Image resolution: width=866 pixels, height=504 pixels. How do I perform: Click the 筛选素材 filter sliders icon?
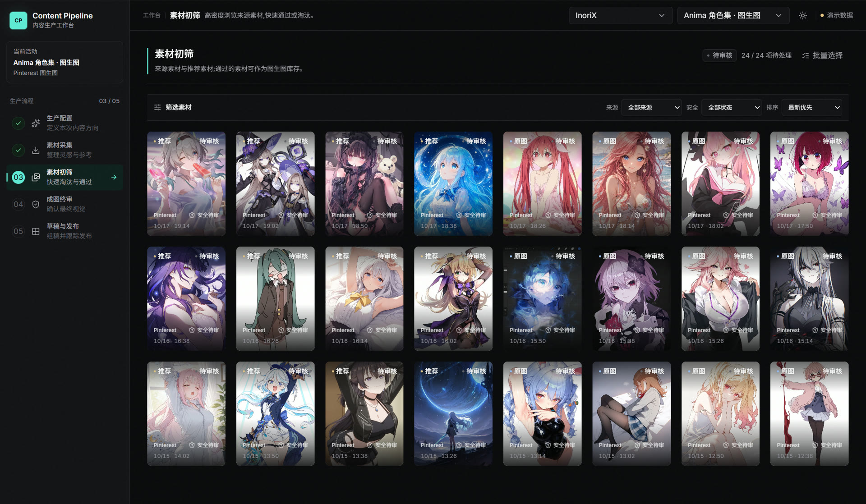(157, 107)
